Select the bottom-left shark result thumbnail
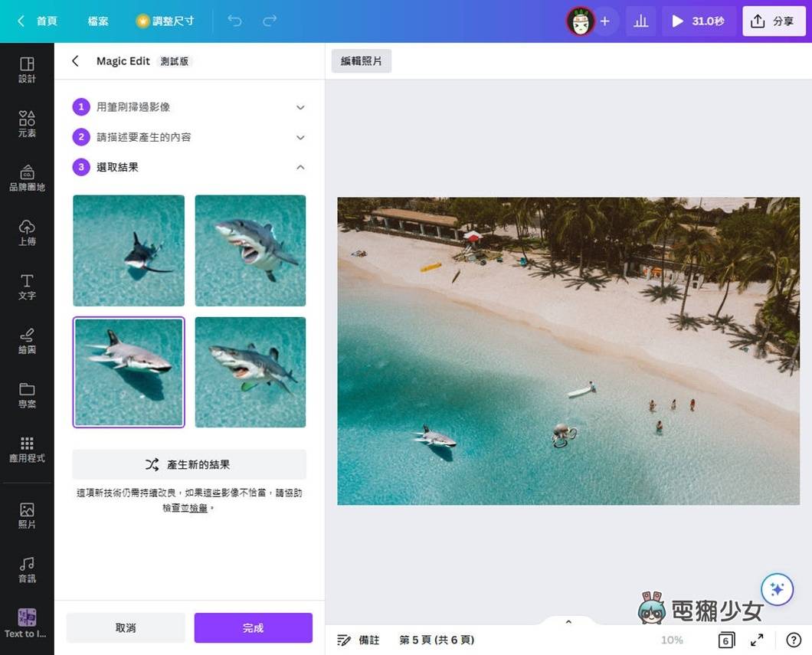This screenshot has height=655, width=812. pyautogui.click(x=128, y=372)
